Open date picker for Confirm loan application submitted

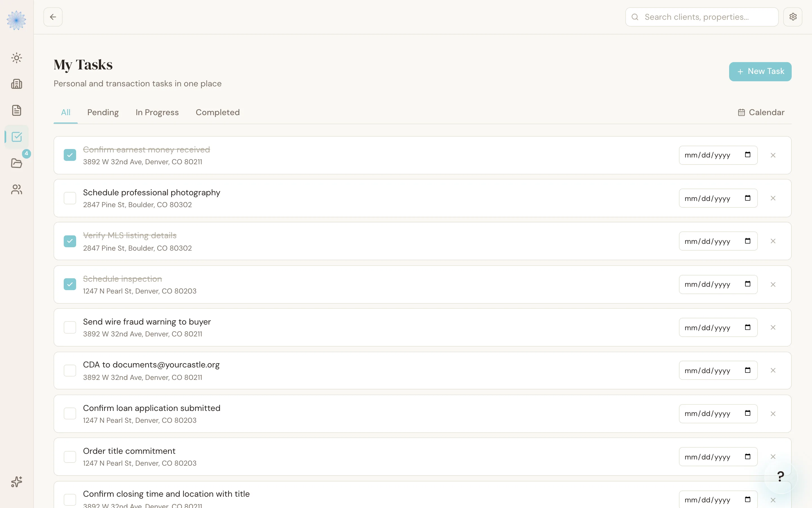748,413
